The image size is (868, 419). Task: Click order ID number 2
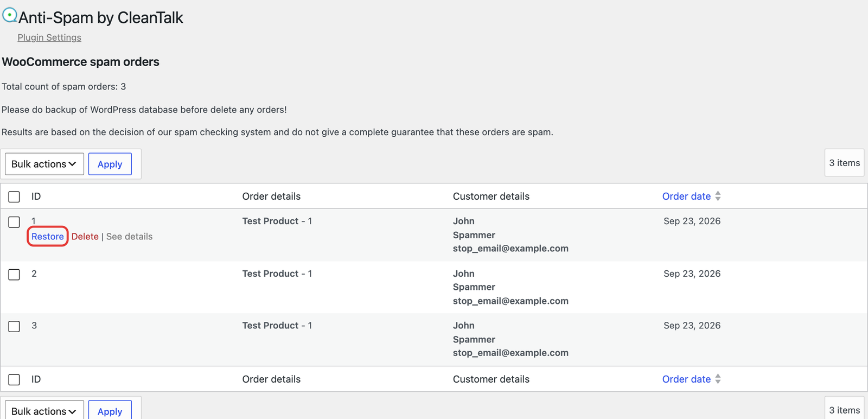pos(34,274)
